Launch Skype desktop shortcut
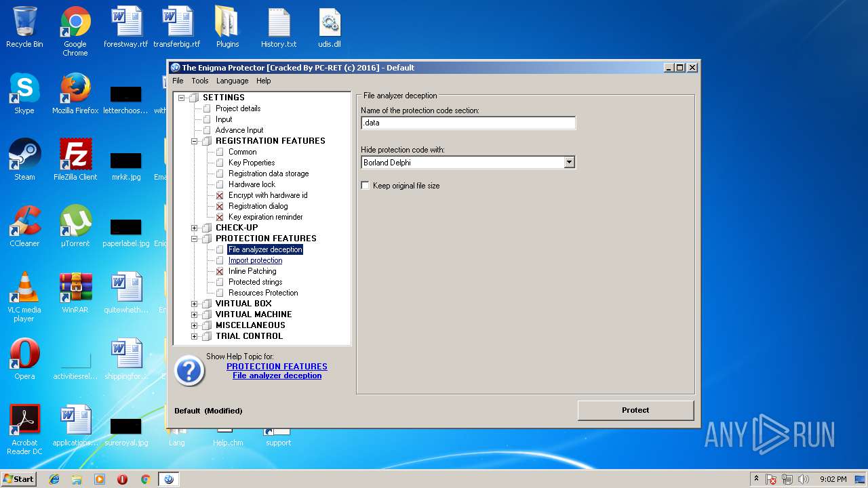This screenshot has width=868, height=488. 24,94
